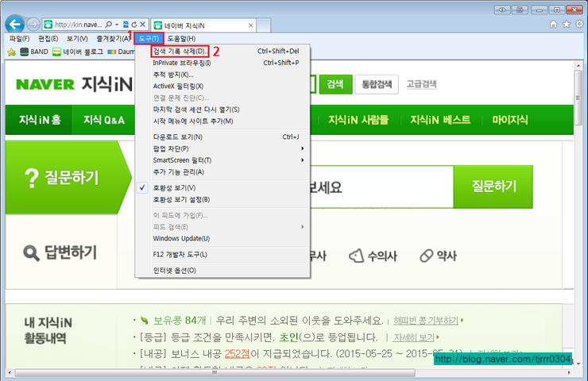This screenshot has height=381, width=588.
Task: Open the Favorites star icon at top right
Action: pyautogui.click(x=567, y=25)
